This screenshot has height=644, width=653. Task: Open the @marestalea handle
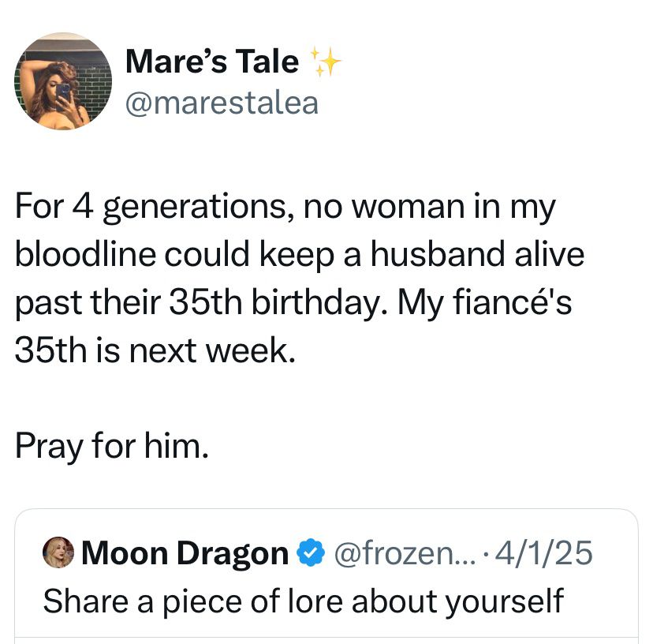[x=222, y=103]
